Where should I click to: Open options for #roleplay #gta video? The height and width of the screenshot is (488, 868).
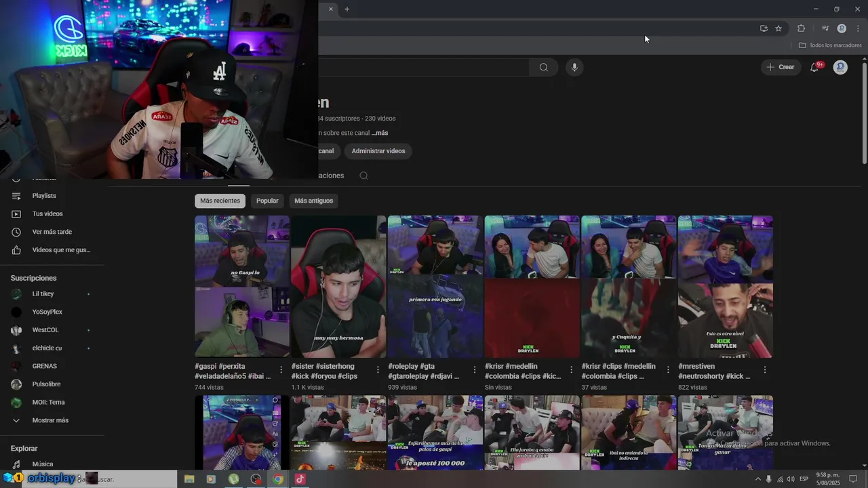[x=475, y=370]
